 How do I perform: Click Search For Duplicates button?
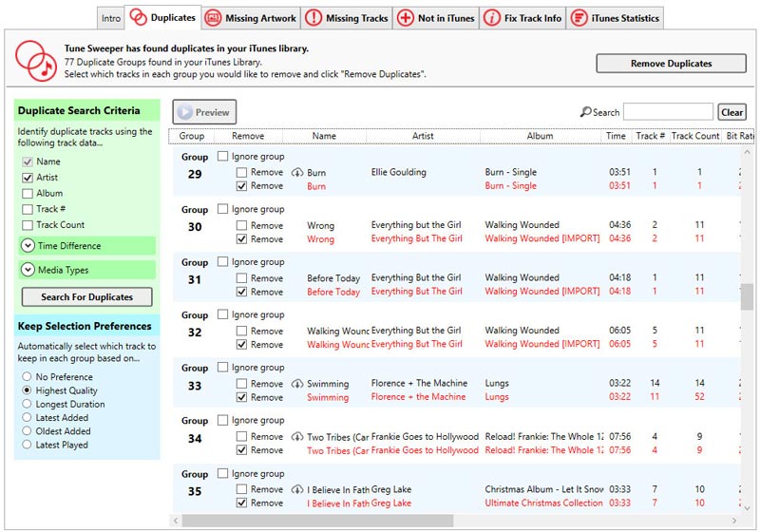point(86,297)
